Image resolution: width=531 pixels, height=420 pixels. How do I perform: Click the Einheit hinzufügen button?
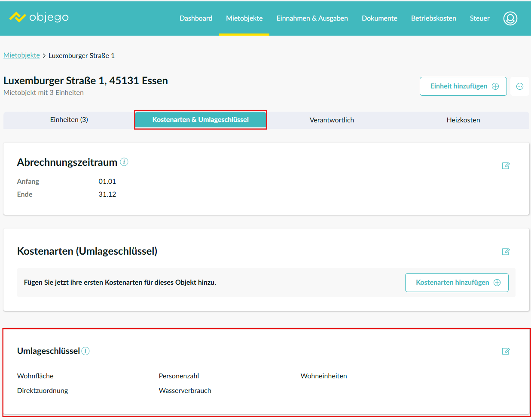point(463,86)
